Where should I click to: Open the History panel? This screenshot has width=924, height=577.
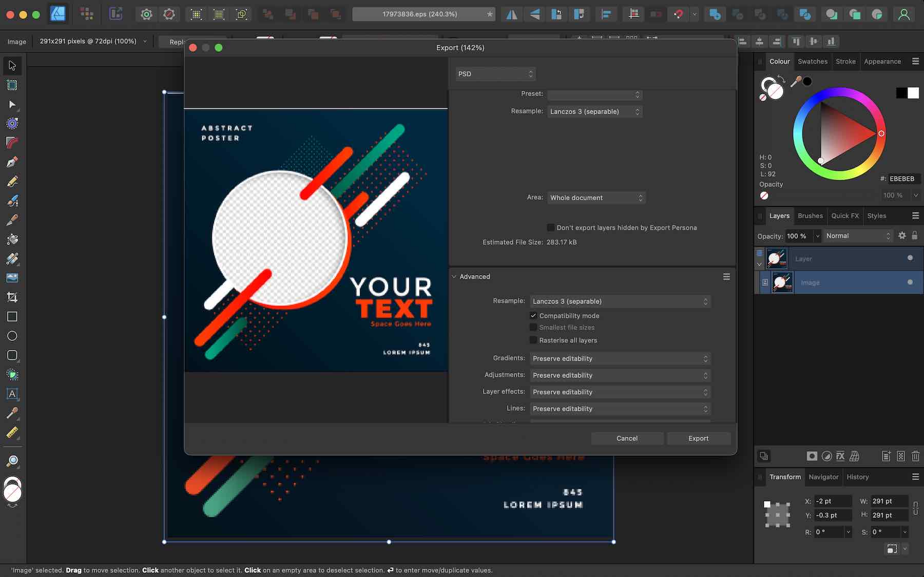click(857, 477)
